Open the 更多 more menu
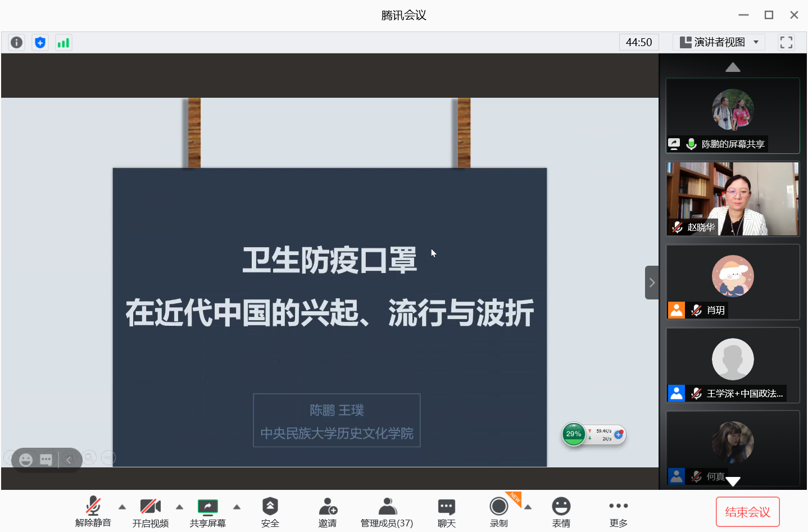This screenshot has height=532, width=808. pyautogui.click(x=618, y=512)
